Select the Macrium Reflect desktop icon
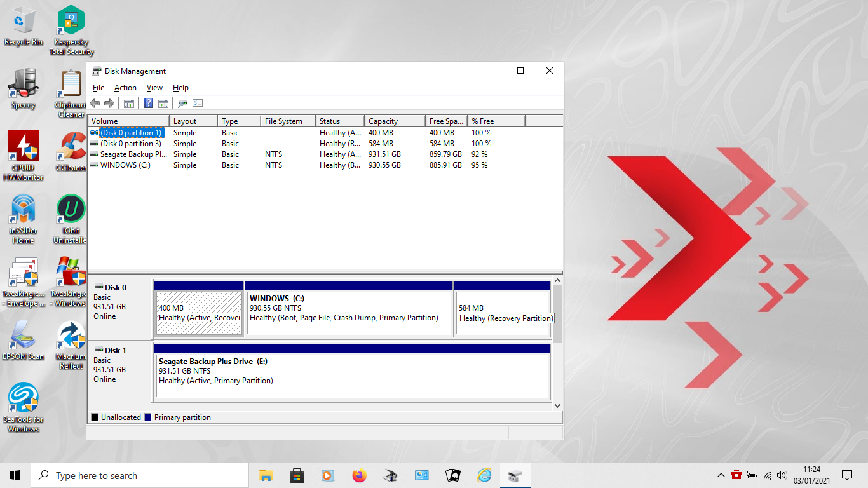868x488 pixels. click(71, 344)
